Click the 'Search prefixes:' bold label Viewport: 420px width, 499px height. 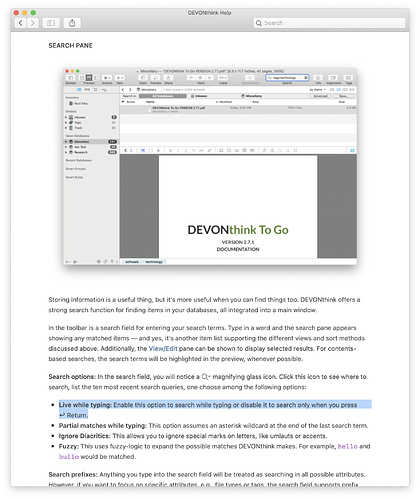tap(73, 474)
